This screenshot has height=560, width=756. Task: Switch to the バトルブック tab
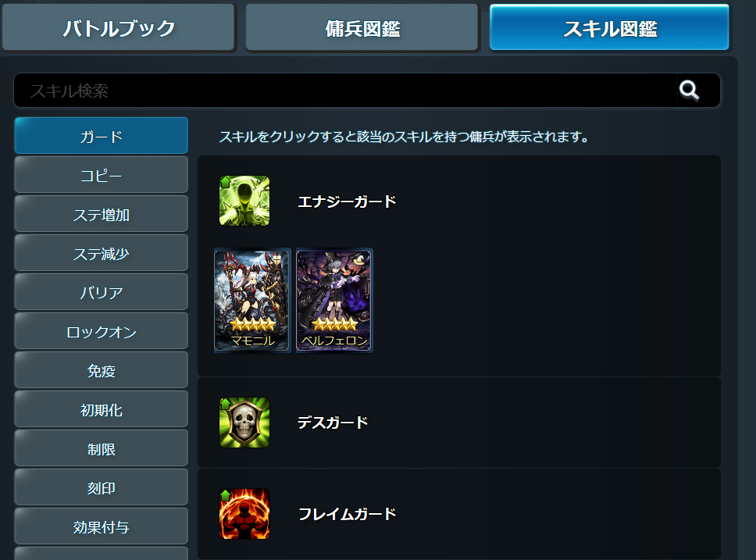click(x=119, y=27)
